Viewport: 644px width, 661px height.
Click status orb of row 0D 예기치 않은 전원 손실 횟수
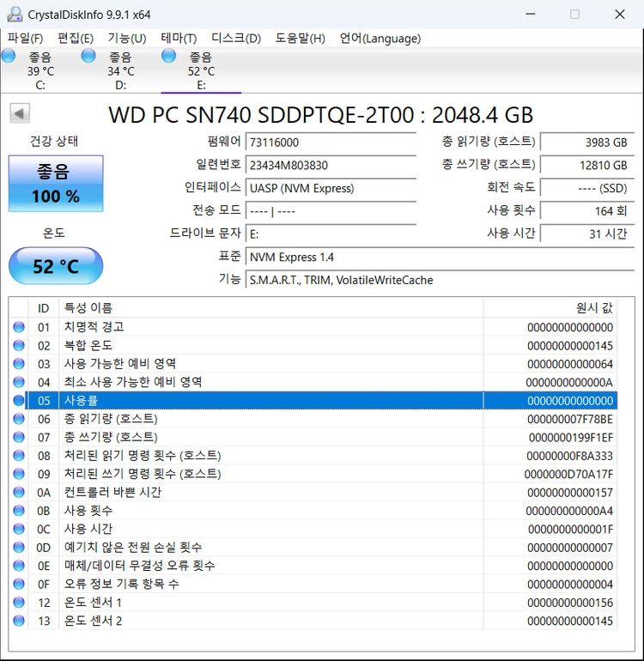[19, 547]
